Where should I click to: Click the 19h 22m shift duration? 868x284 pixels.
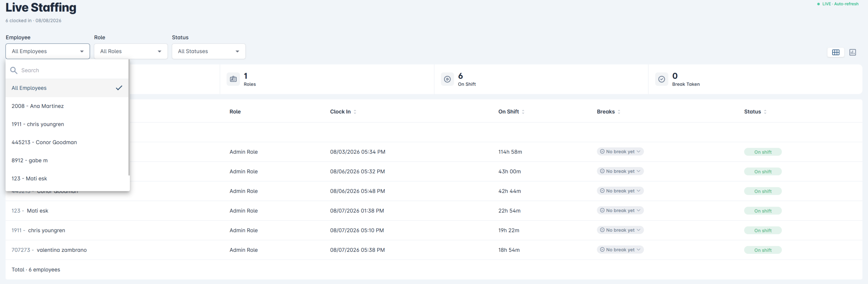point(509,230)
